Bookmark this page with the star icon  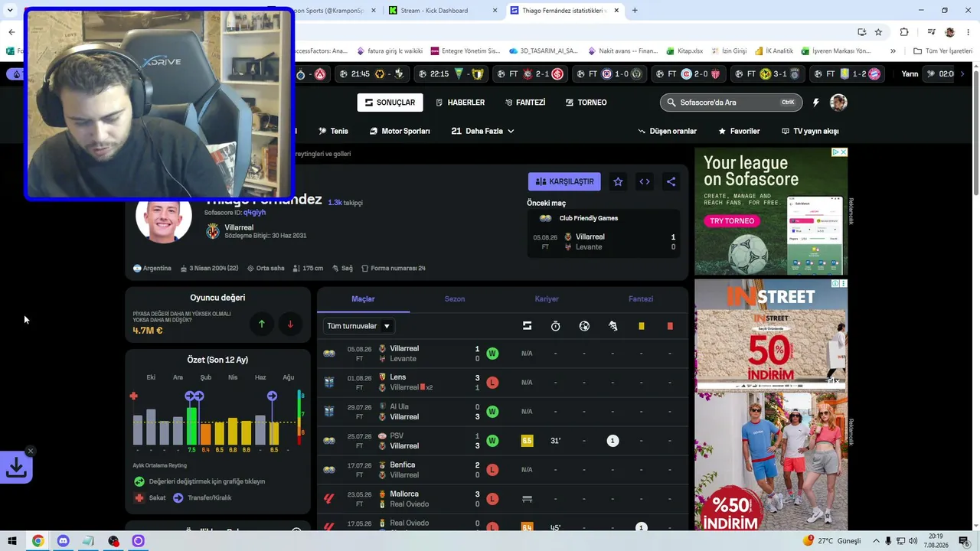point(878,32)
